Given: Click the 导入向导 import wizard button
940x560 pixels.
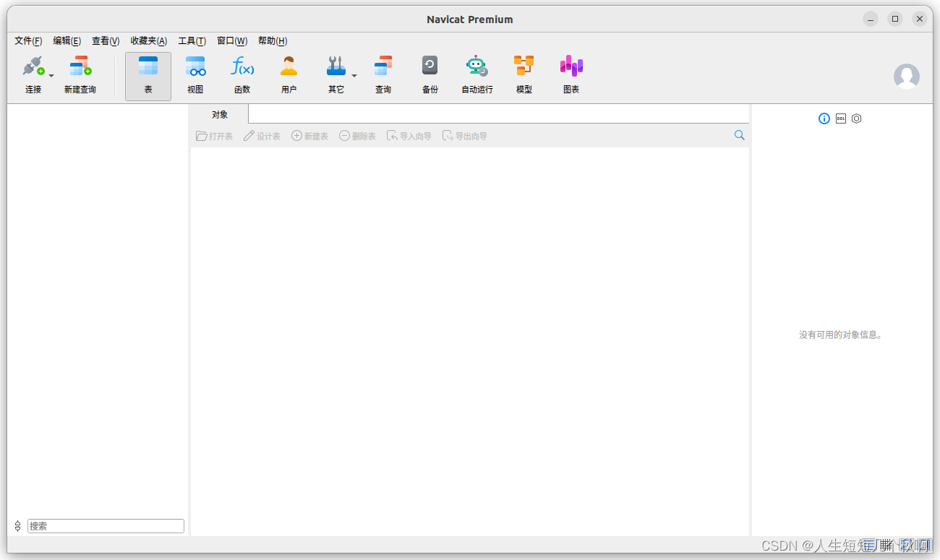Looking at the screenshot, I should click(x=409, y=135).
